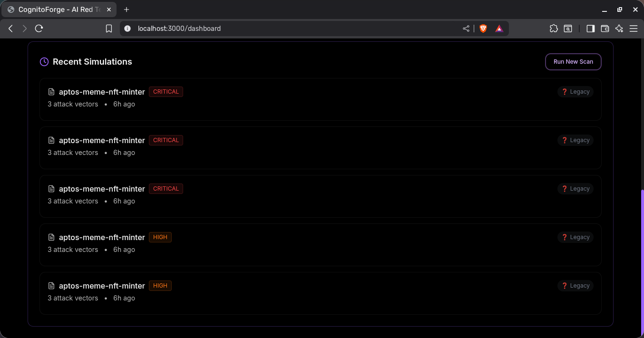Open the Extensions puzzle icon
The image size is (644, 338).
click(554, 29)
